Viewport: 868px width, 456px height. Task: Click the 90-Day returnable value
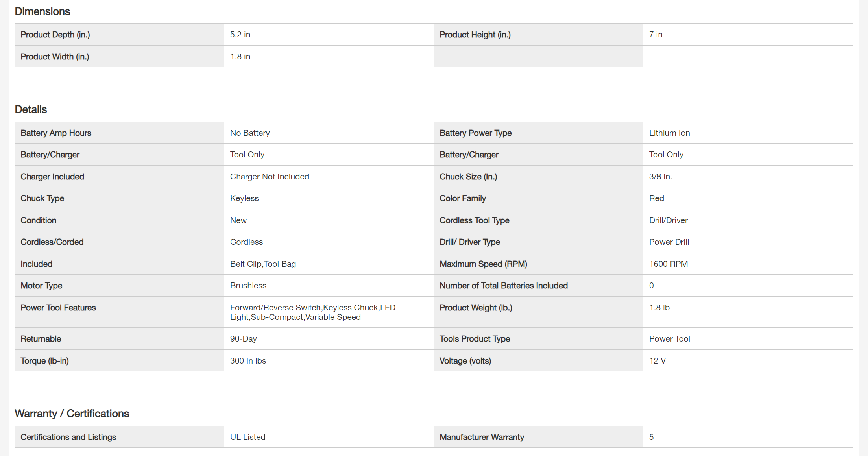[243, 339]
